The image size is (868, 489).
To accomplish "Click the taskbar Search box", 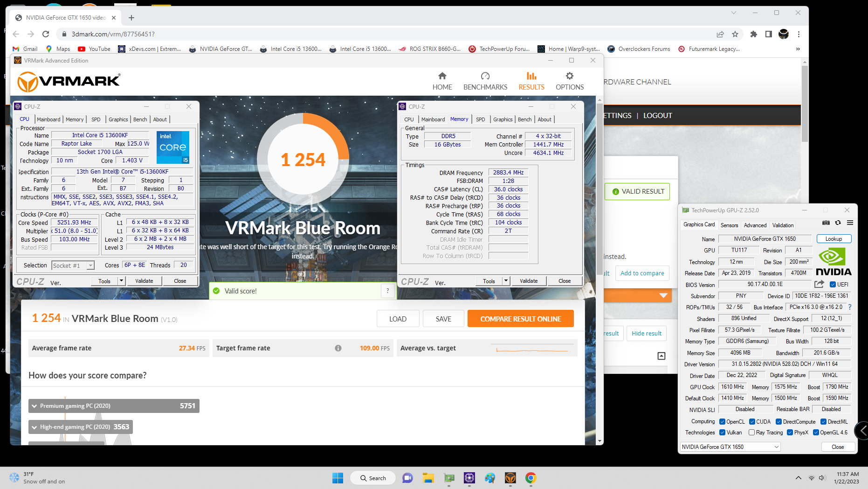I will pos(373,478).
